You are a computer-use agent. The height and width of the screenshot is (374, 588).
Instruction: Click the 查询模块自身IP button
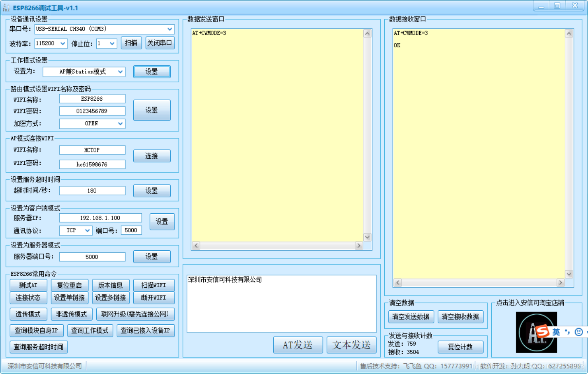[x=37, y=330]
